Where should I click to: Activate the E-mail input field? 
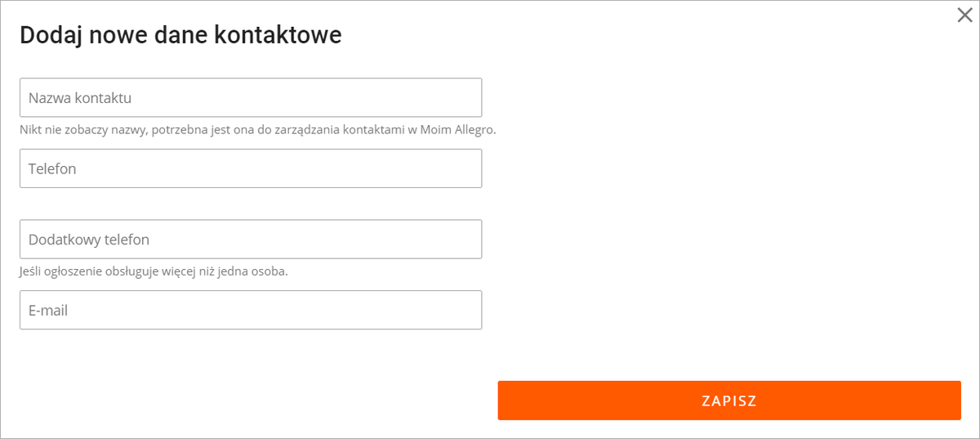pyautogui.click(x=251, y=311)
